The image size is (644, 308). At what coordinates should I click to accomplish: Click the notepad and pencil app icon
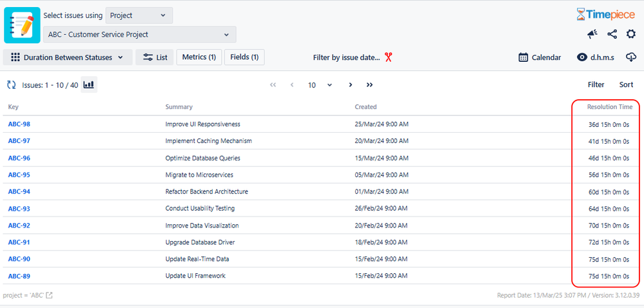22,25
